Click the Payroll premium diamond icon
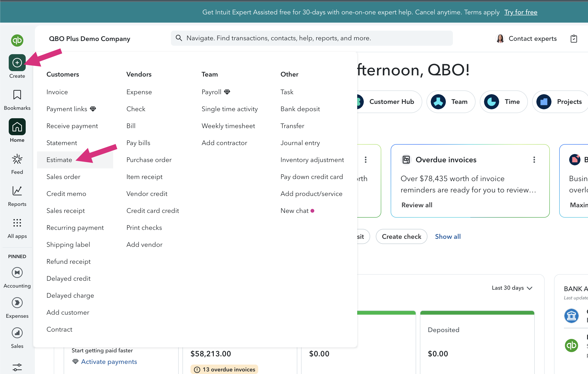588x374 pixels. click(227, 92)
